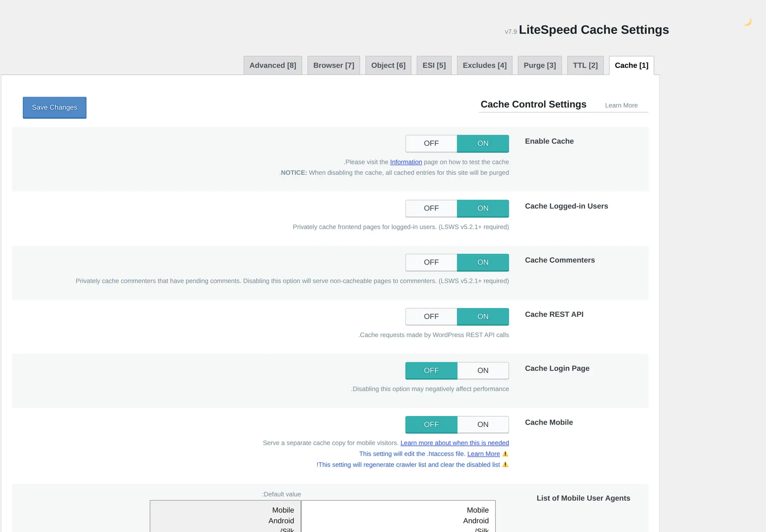Set Cache Commenters to ON
The height and width of the screenshot is (532, 766).
point(483,262)
